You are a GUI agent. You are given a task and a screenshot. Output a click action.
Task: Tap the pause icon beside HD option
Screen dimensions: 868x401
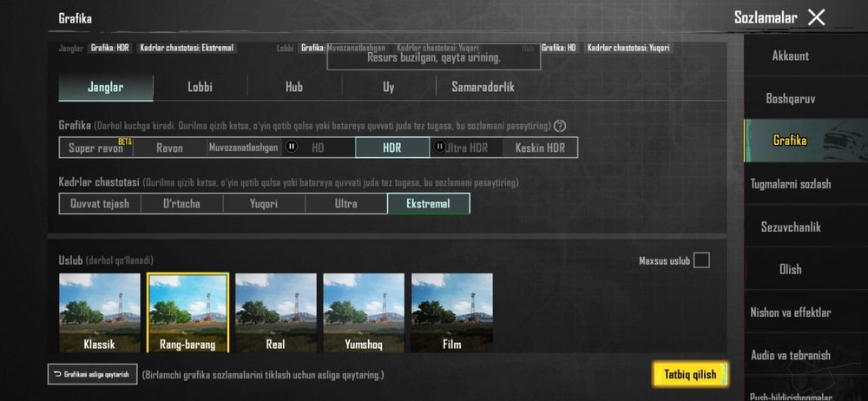coord(291,146)
